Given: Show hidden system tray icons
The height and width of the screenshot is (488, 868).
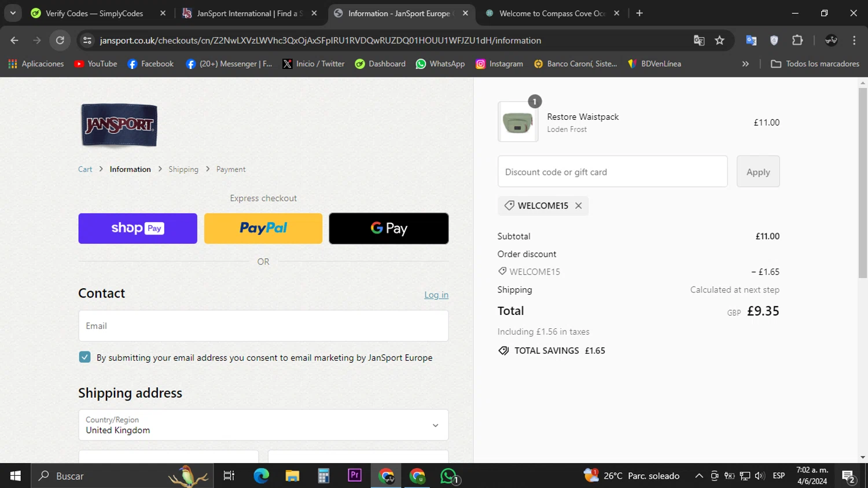Looking at the screenshot, I should click(699, 476).
